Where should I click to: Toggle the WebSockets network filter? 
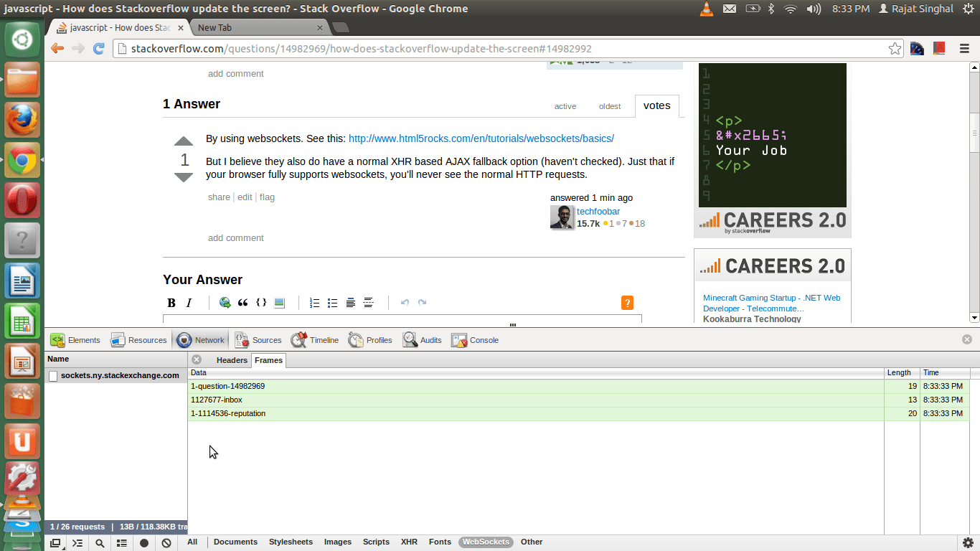coord(486,542)
